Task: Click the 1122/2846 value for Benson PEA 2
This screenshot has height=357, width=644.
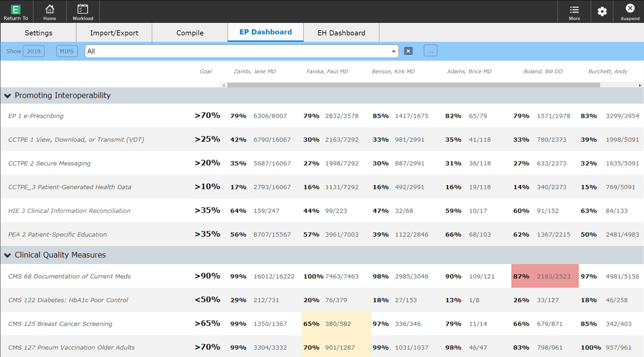Action: tap(411, 235)
